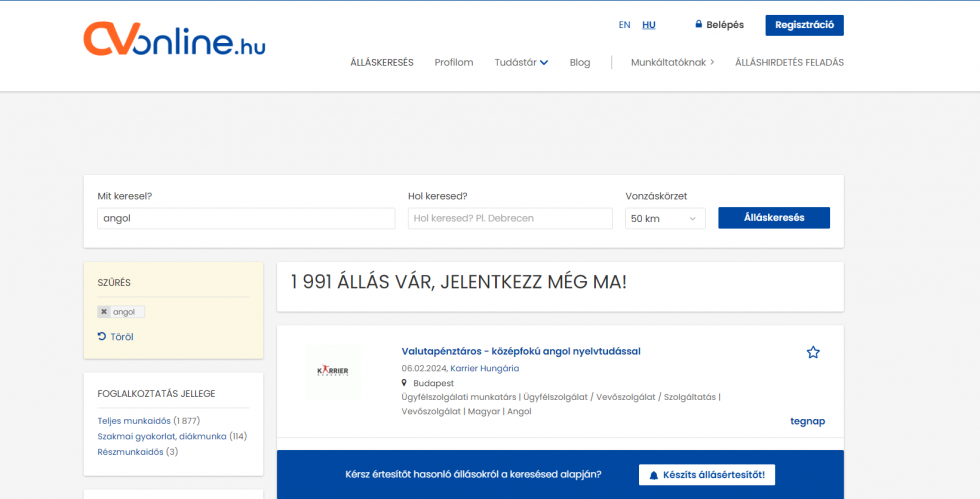Switch language to EN
980x499 pixels.
point(624,25)
